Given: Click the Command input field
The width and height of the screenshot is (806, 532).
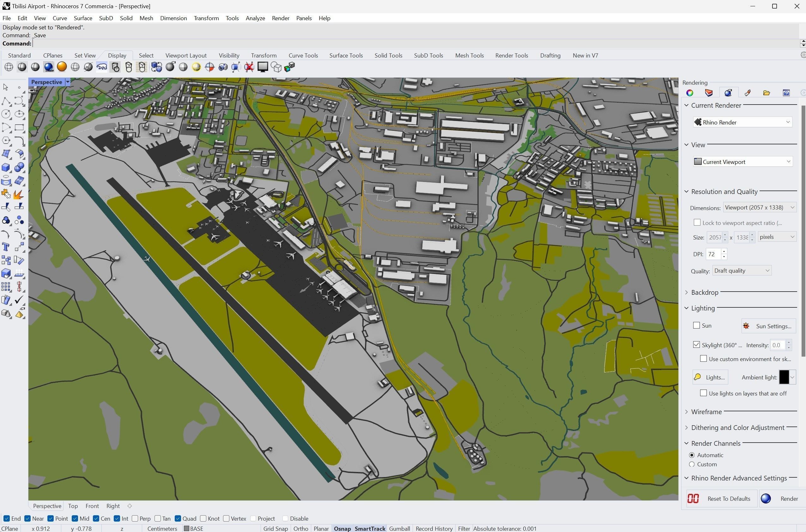Looking at the screenshot, I should tap(416, 43).
